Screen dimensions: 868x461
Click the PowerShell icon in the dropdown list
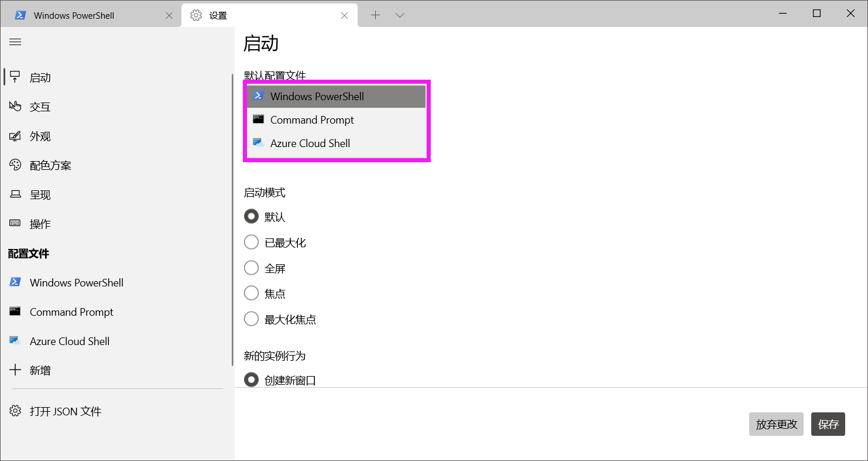258,95
